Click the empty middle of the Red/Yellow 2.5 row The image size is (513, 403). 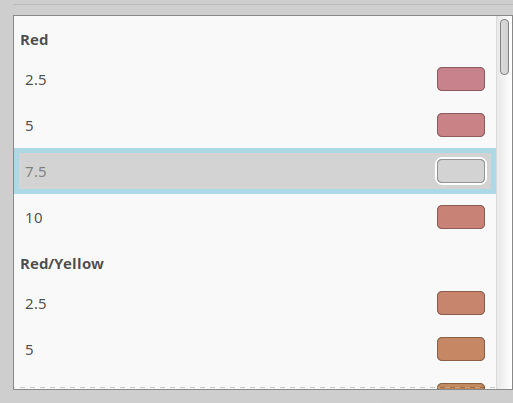(x=240, y=303)
